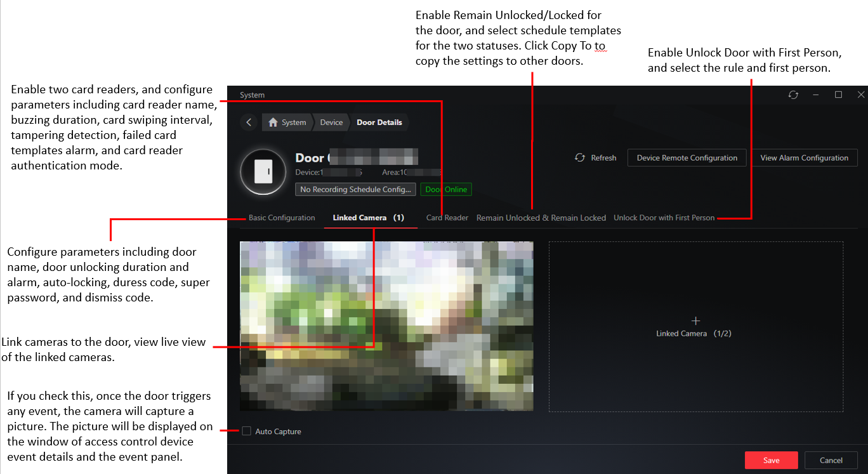Click the Refresh icon beside the Device Remote Configuration button
The image size is (868, 474).
580,157
